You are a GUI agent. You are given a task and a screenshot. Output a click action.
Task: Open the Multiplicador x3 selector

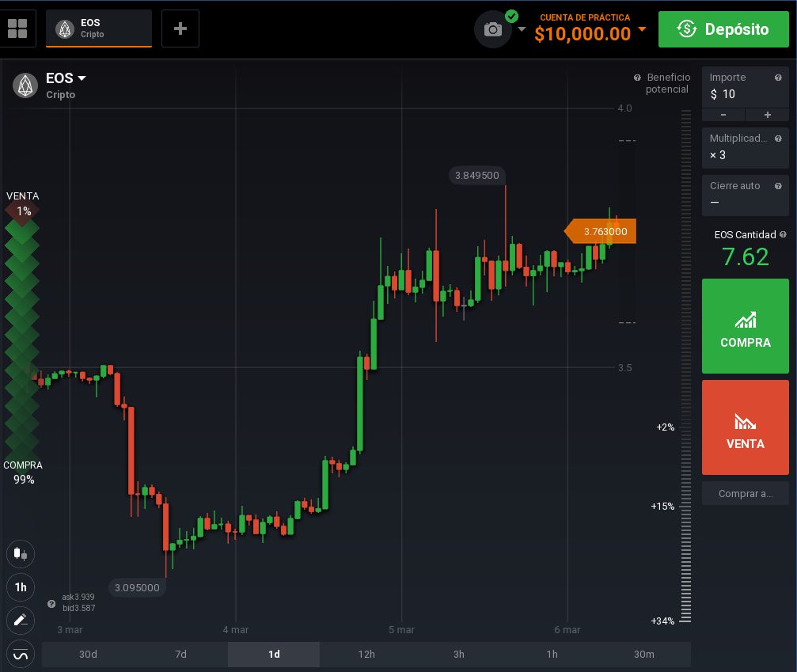[x=745, y=148]
